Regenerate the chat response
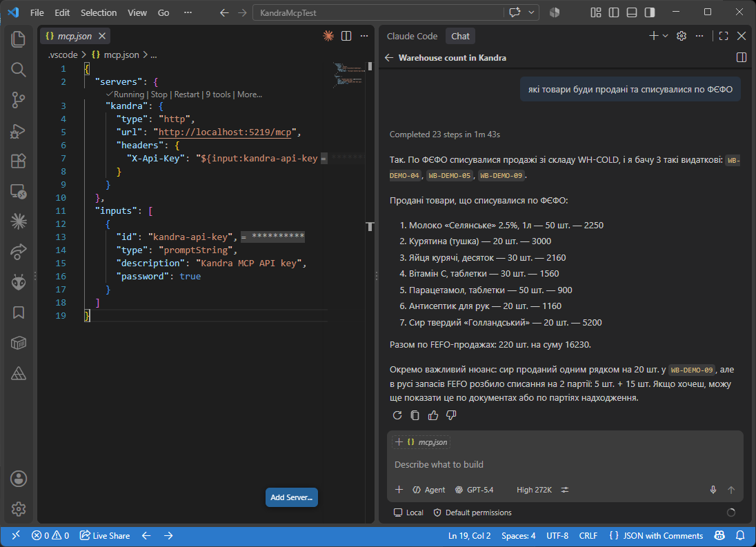Viewport: 756px width, 547px height. tap(397, 415)
